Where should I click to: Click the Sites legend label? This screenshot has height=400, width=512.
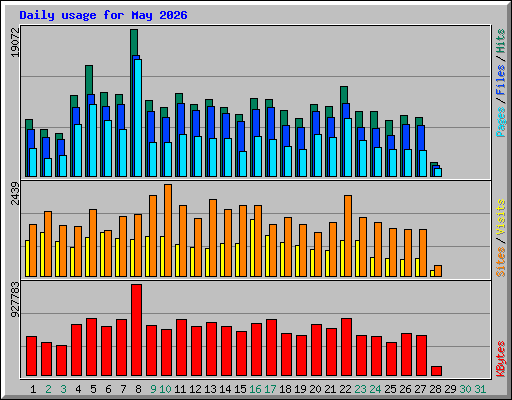500,262
